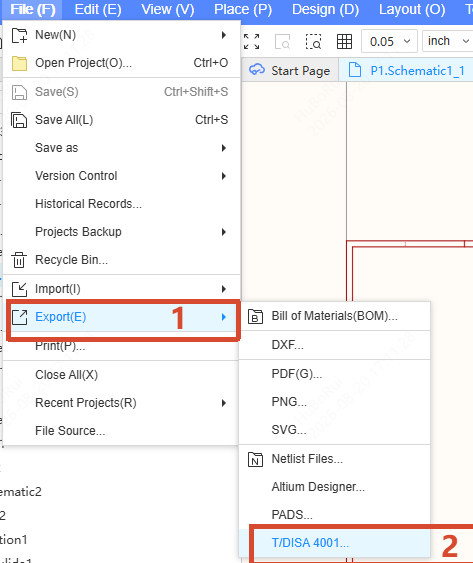The height and width of the screenshot is (563, 473).
Task: Open the inch unit dropdown
Action: coord(448,41)
